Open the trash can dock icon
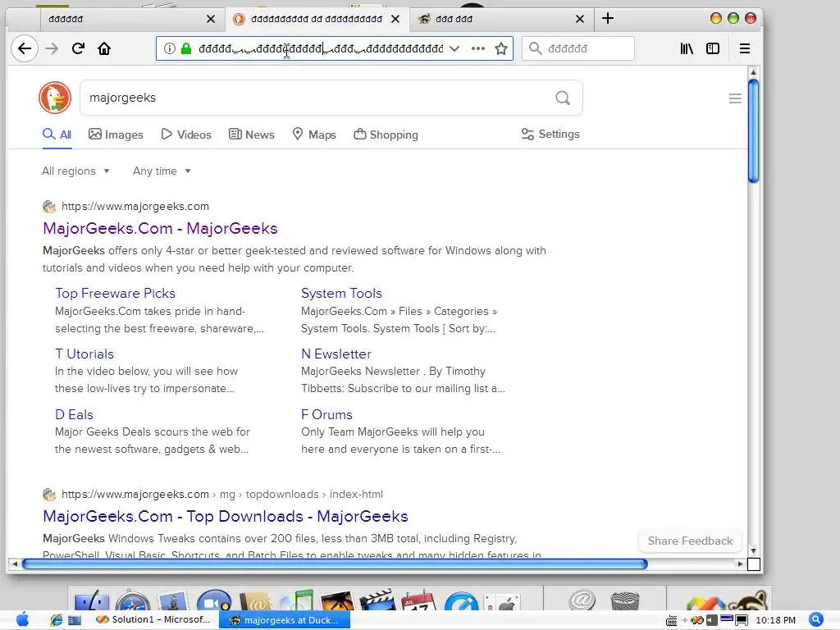The image size is (840, 630). point(624,600)
